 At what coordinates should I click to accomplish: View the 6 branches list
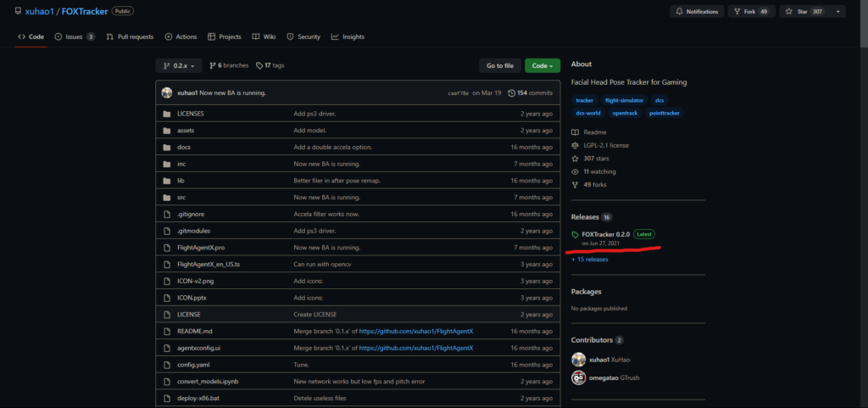point(231,65)
